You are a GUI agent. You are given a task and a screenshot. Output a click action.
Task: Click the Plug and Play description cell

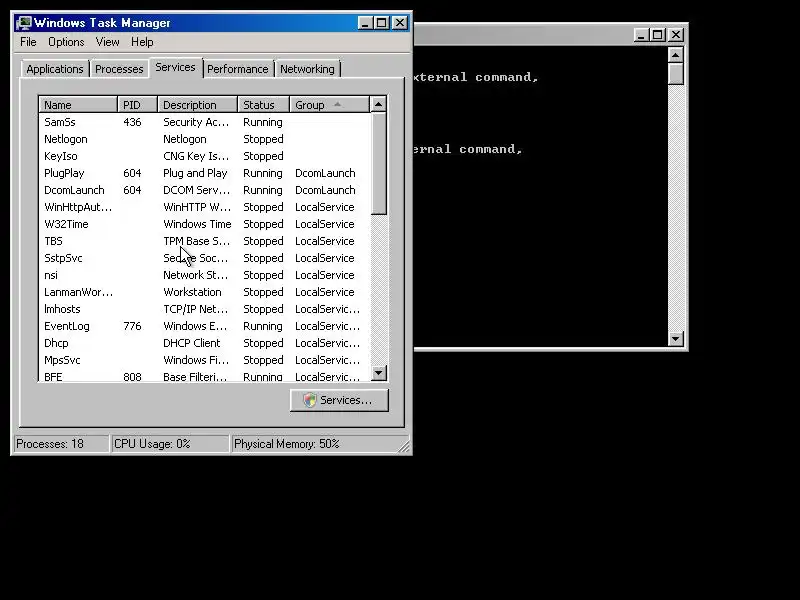(195, 173)
